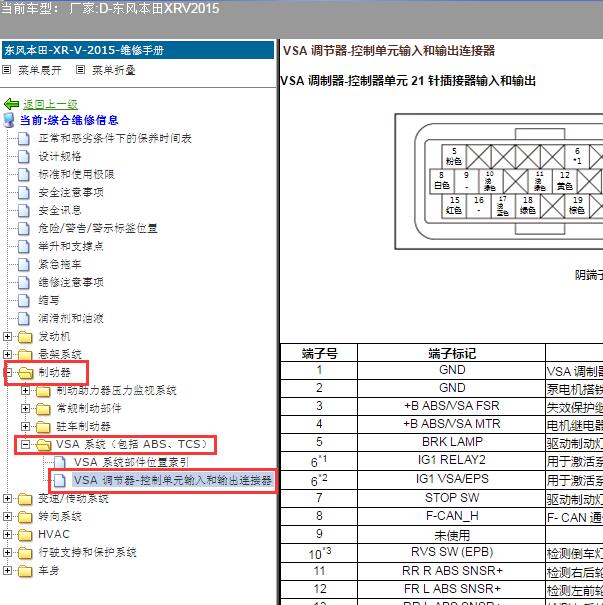The width and height of the screenshot is (603, 605).
Task: Click the 返回上一级 link
Action: (x=50, y=104)
